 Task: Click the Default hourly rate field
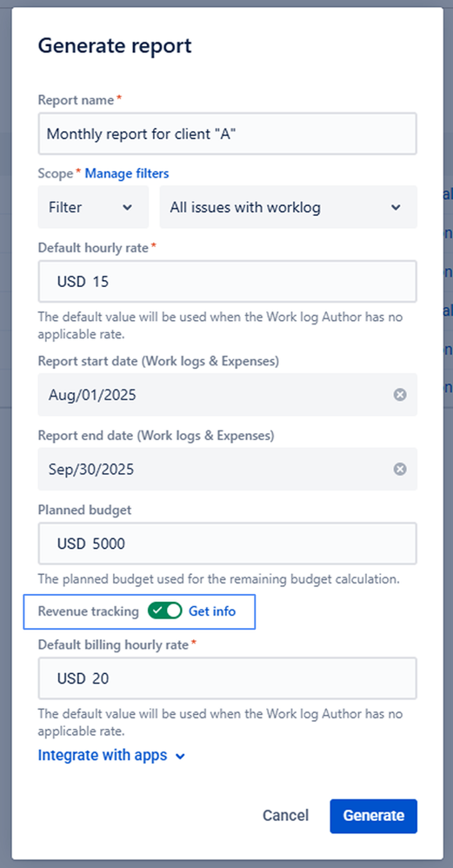tap(227, 282)
